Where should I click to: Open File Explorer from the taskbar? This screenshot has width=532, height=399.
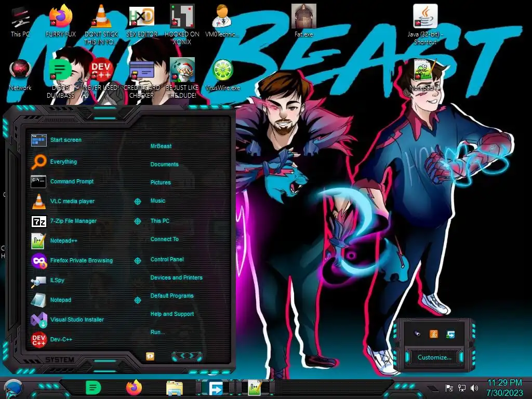point(175,389)
